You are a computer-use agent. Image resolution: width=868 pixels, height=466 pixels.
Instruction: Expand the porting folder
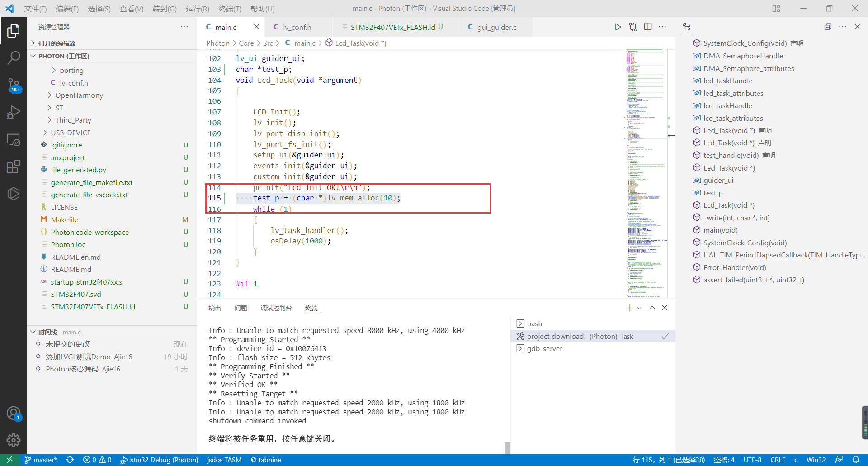pyautogui.click(x=71, y=71)
